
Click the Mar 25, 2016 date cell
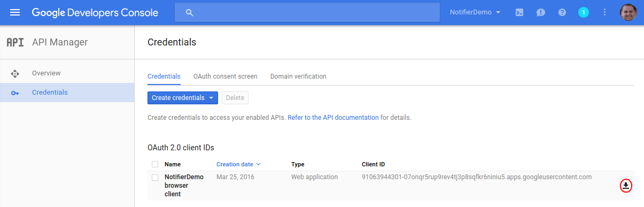pyautogui.click(x=235, y=177)
